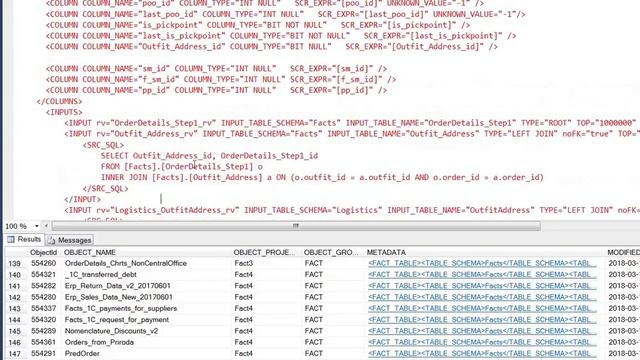Click the pp_id COLUMN definition line

pos(216,90)
